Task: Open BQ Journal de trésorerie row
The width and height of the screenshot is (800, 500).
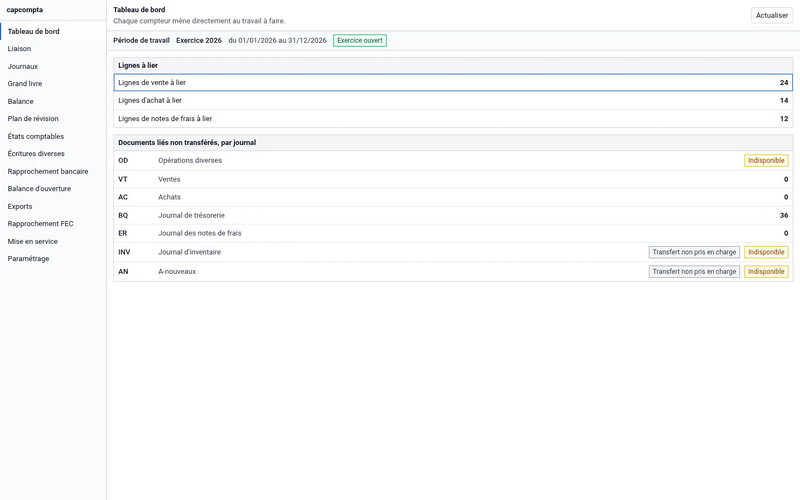Action: coord(453,215)
